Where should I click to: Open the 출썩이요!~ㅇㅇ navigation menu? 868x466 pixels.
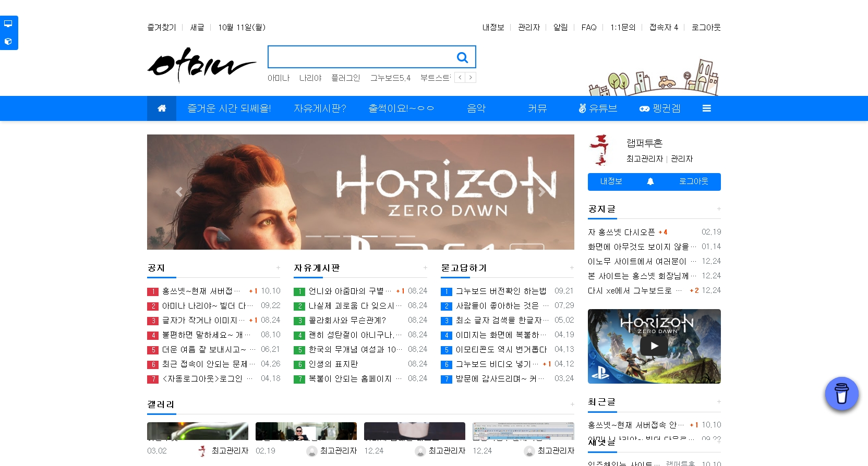pos(401,108)
